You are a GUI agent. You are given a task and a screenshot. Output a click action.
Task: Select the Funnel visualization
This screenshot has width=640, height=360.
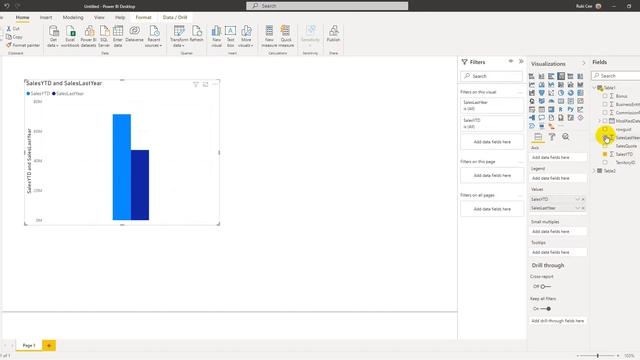point(541,93)
